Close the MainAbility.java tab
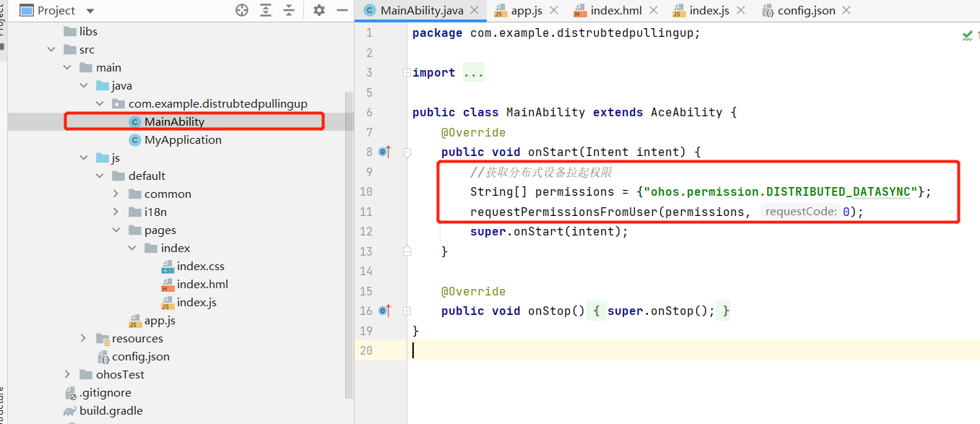Screen dimensions: 980x424 pos(474,11)
